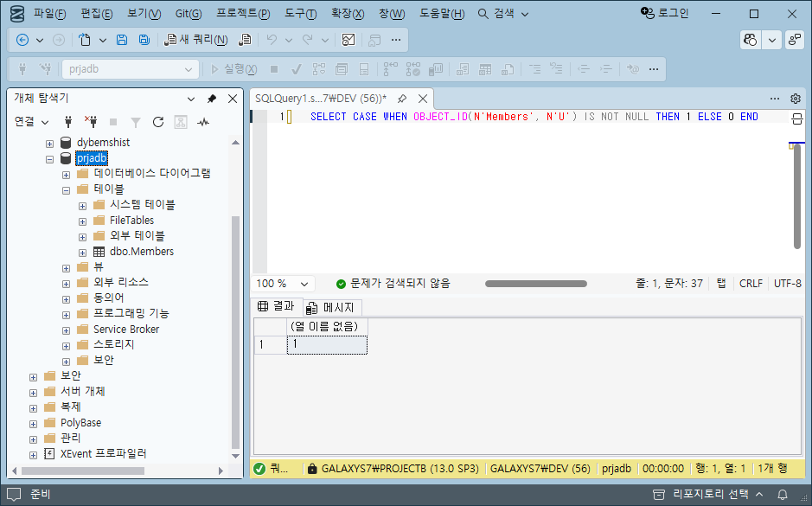
Task: Switch to the 메시지 messages tab
Action: (331, 308)
